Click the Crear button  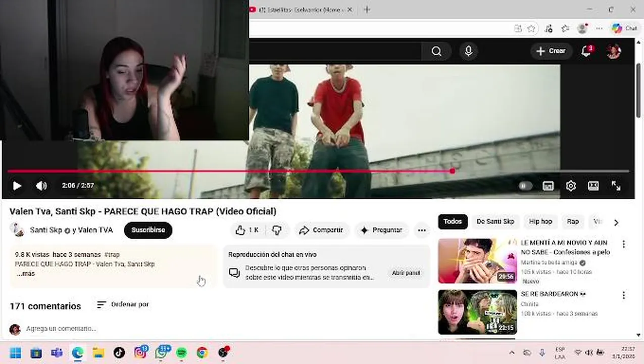[x=551, y=51]
